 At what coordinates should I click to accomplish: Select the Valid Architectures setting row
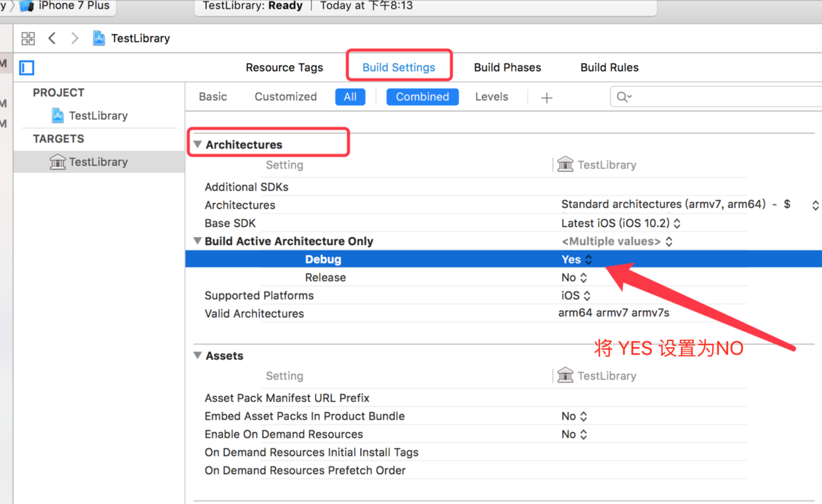pos(254,313)
